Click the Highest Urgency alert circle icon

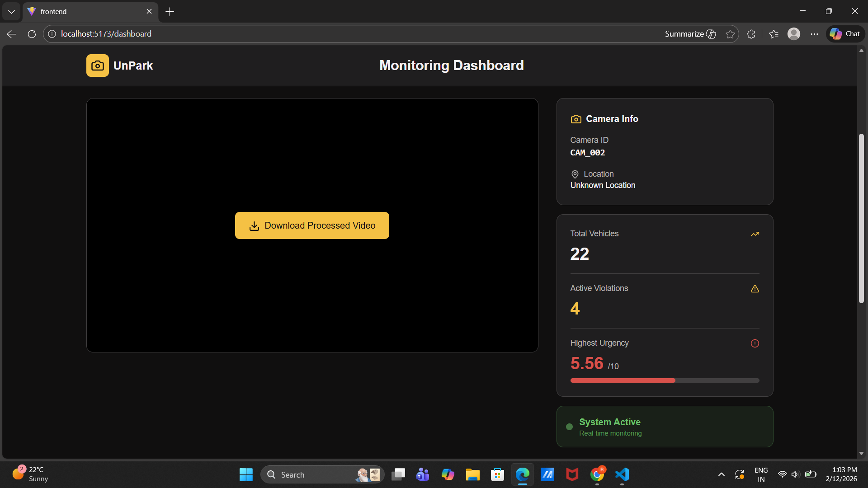tap(755, 343)
